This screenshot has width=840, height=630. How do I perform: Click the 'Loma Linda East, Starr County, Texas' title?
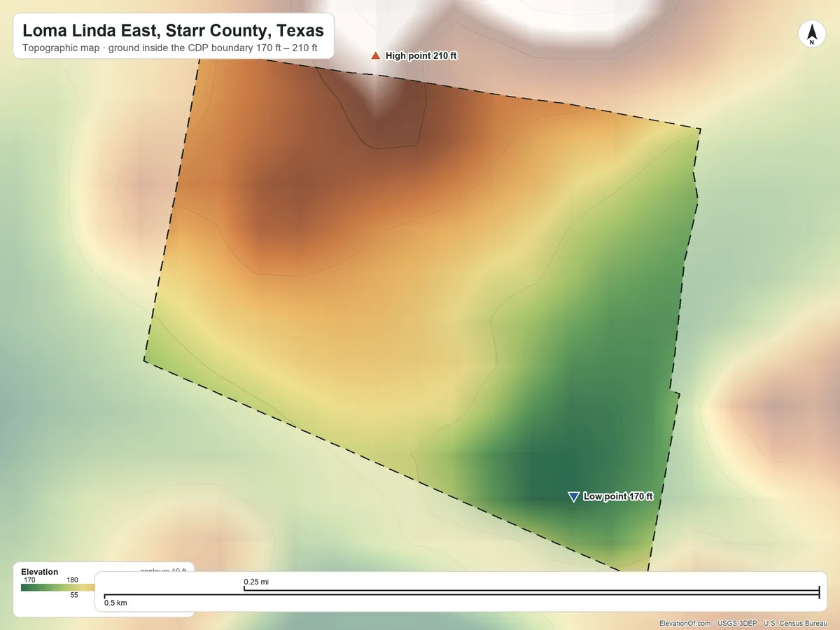coord(174,31)
